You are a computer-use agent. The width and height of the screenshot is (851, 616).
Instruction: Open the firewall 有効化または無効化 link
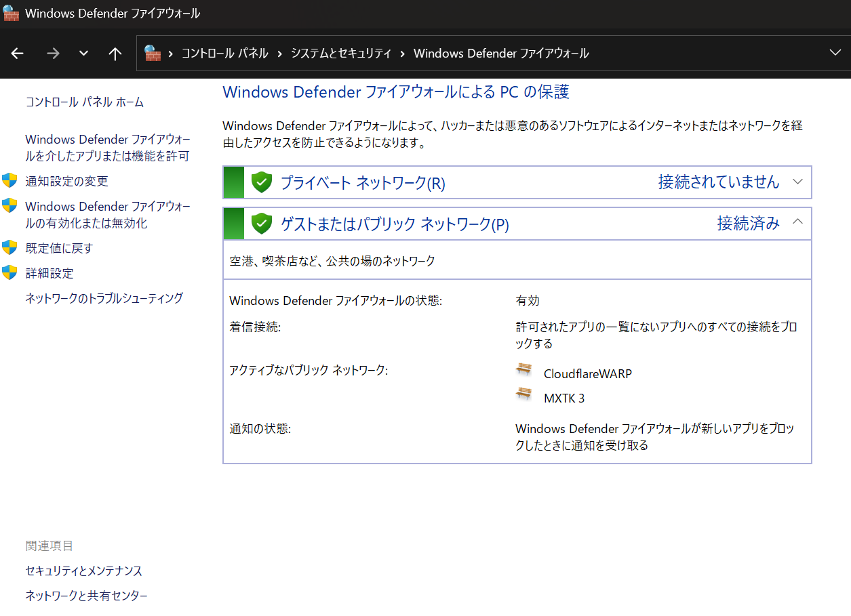coord(108,215)
